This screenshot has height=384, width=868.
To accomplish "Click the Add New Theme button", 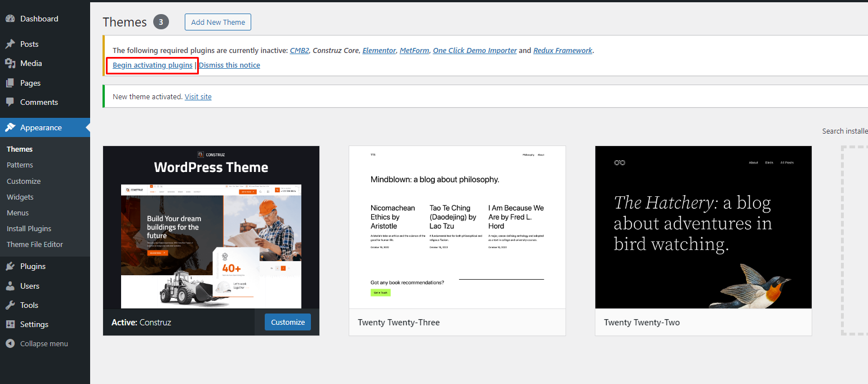I will 218,22.
